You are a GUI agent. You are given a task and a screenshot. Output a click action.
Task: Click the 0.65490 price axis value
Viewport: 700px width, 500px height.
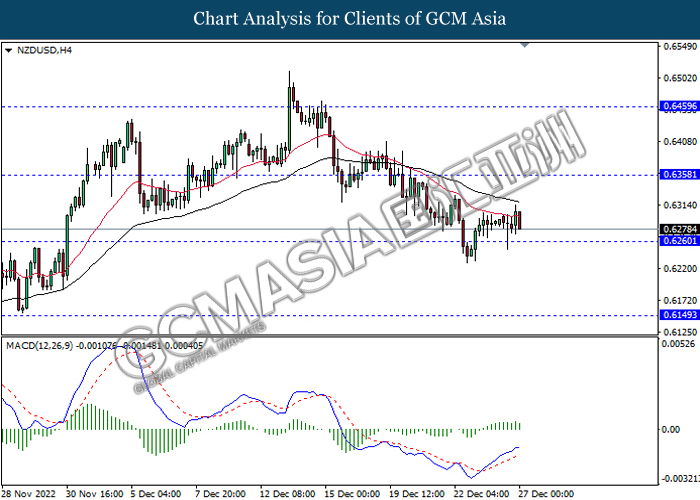[x=680, y=46]
